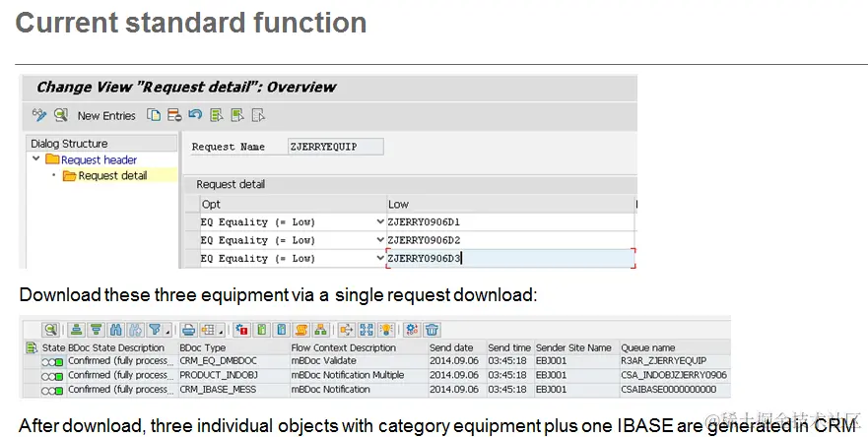This screenshot has height=437, width=868.
Task: Click the Copy As icon
Action: [x=154, y=115]
